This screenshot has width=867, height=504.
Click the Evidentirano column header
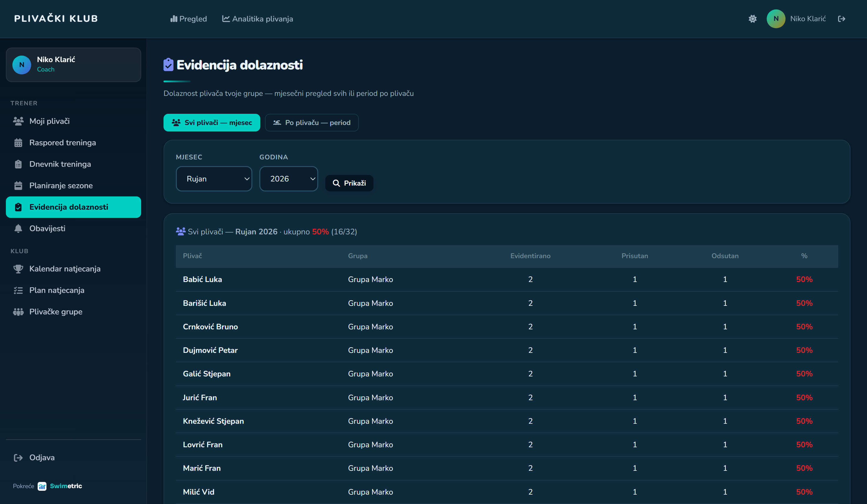pos(530,256)
